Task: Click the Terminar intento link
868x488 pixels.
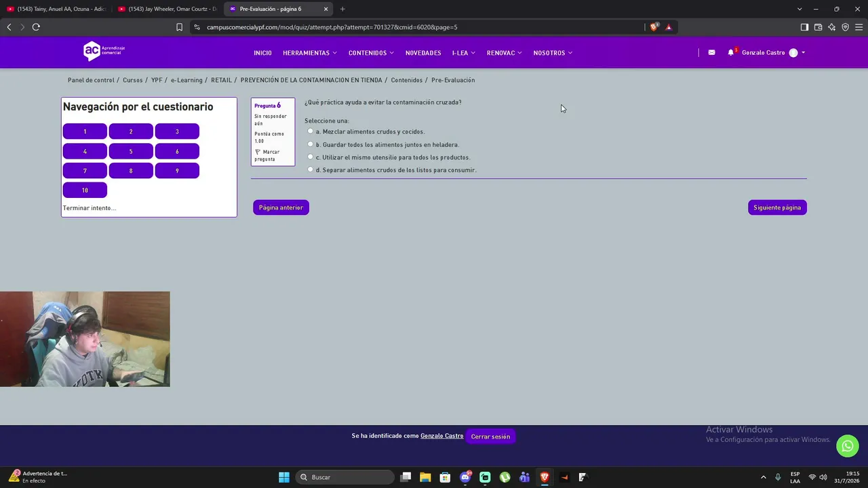Action: pos(90,208)
